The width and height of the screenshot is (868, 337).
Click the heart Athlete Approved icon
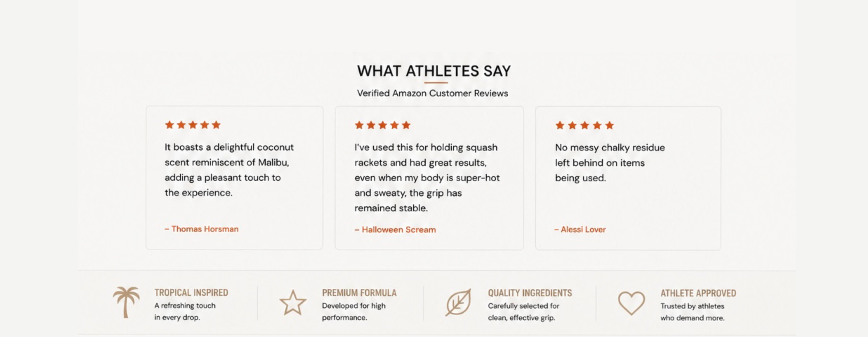(x=632, y=303)
